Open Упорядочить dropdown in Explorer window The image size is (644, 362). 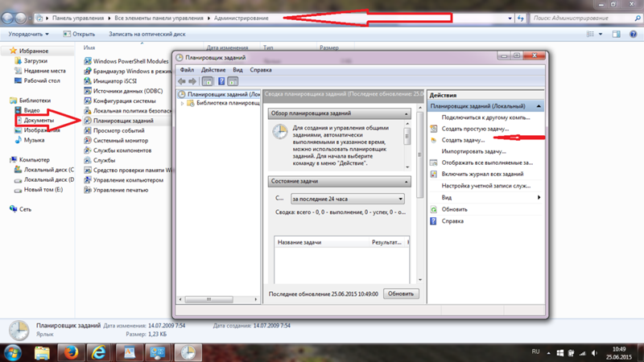[29, 34]
